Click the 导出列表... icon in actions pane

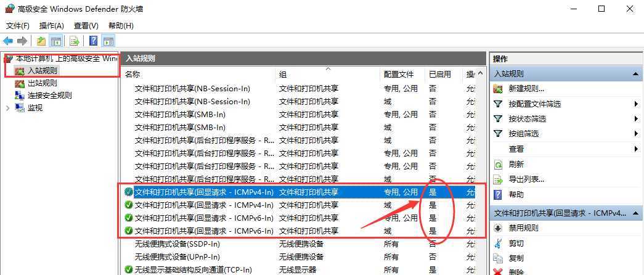tap(498, 179)
